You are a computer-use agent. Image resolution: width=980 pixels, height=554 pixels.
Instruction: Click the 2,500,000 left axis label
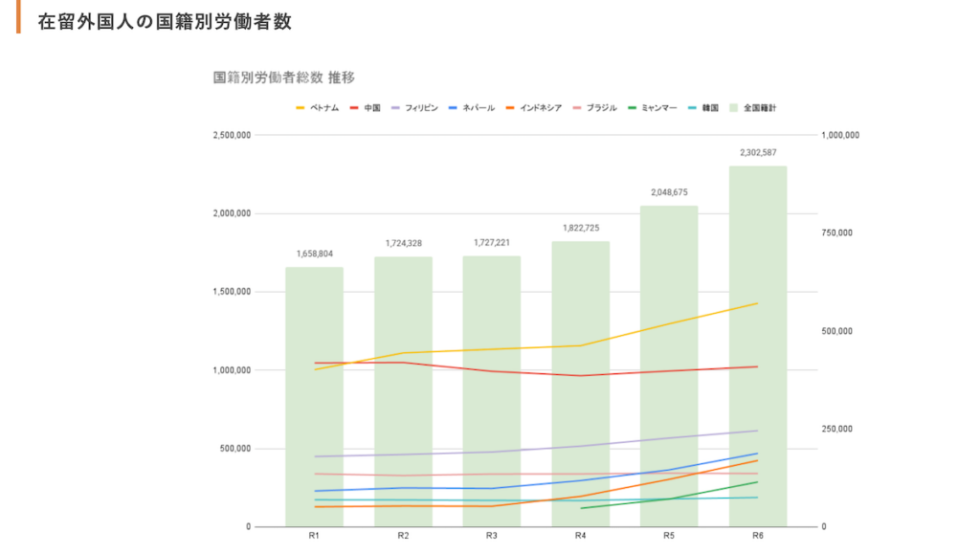coord(232,135)
